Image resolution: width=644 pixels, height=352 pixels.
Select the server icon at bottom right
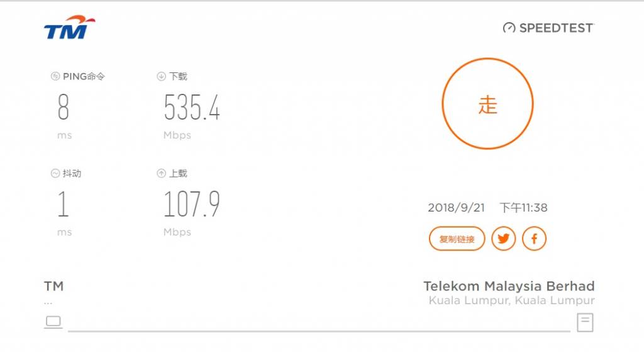coord(585,322)
